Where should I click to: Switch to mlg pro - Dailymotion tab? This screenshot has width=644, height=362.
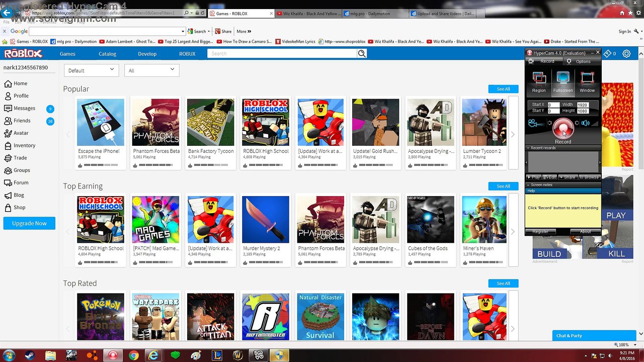coord(375,14)
